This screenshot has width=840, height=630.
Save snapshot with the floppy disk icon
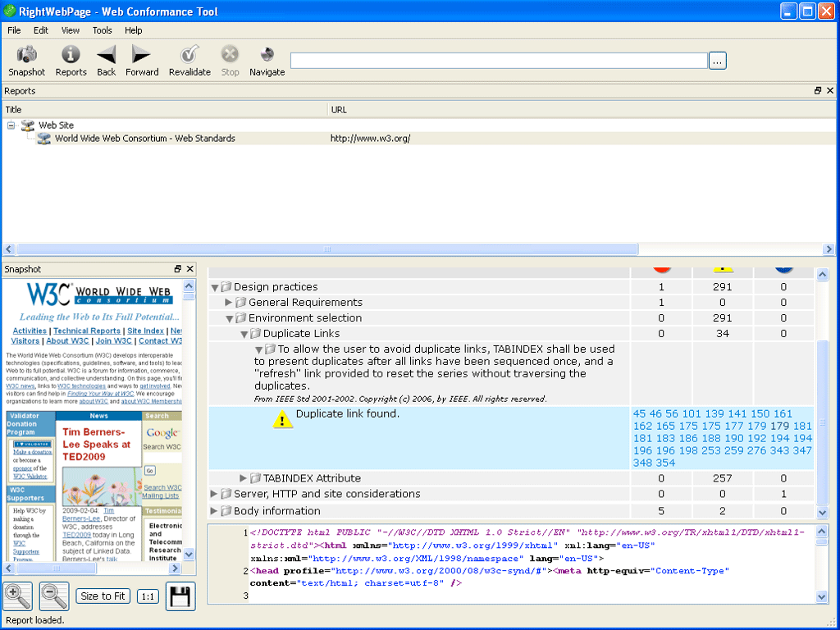(x=180, y=596)
